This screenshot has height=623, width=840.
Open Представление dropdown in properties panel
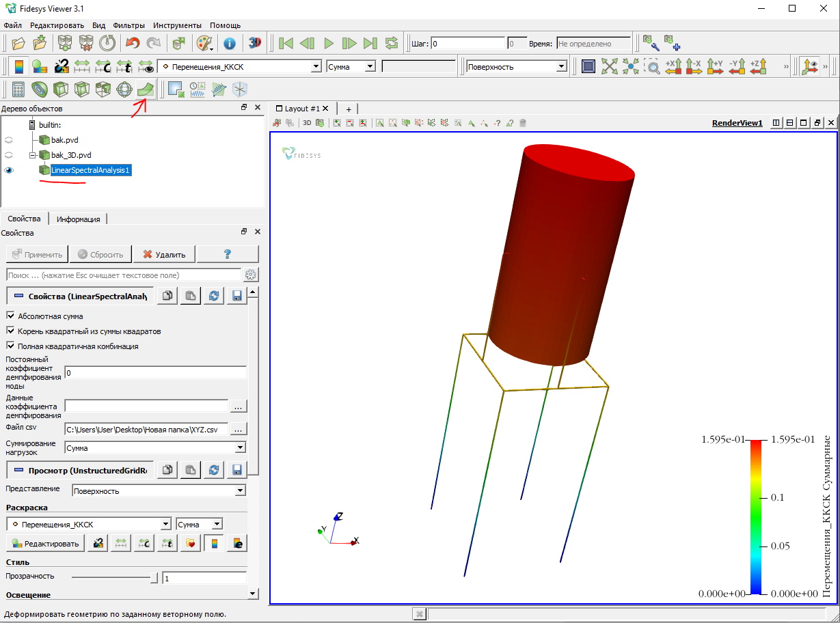click(159, 490)
